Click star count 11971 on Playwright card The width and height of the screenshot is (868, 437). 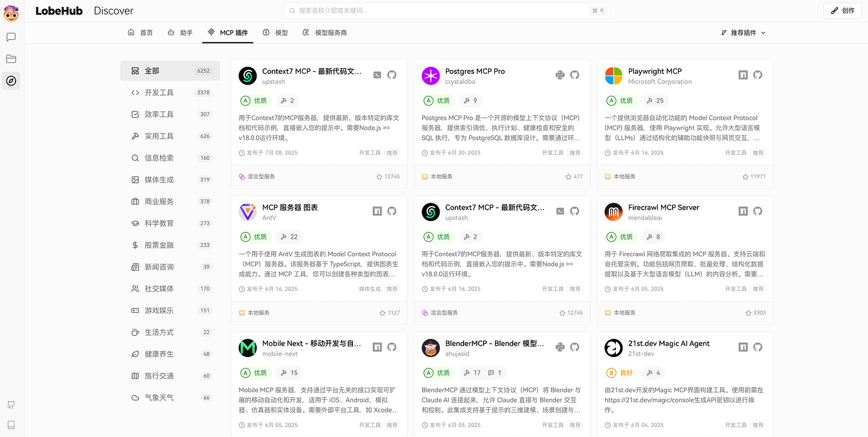click(x=754, y=176)
